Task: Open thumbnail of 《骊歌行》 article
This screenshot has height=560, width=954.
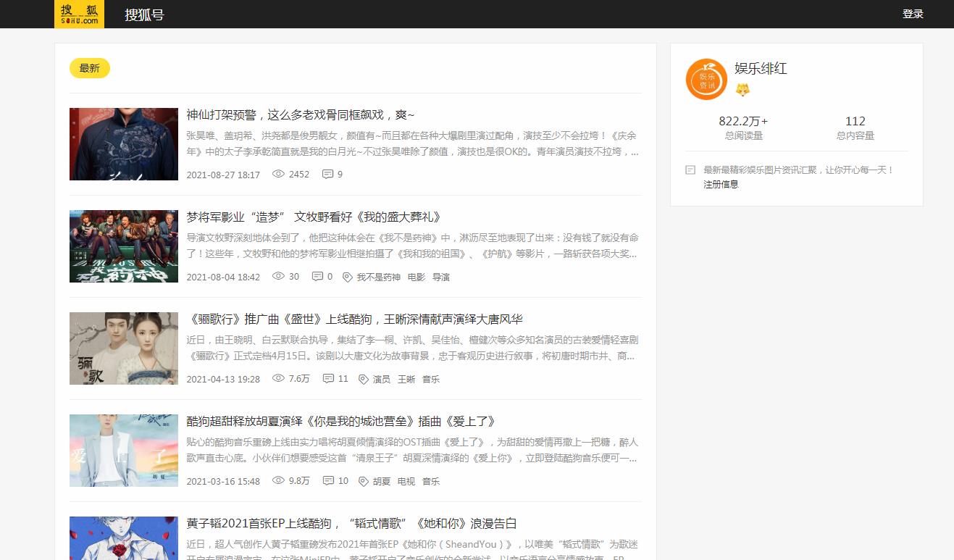Action: [x=124, y=348]
